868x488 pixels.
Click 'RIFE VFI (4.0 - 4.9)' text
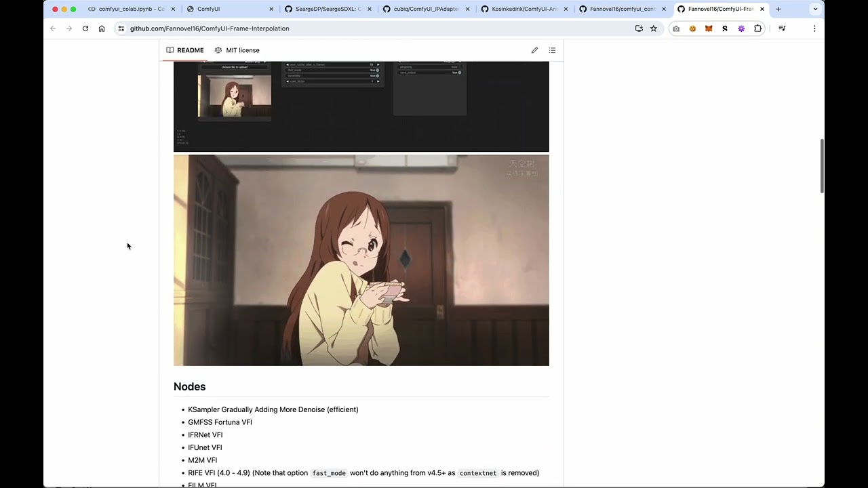click(219, 473)
